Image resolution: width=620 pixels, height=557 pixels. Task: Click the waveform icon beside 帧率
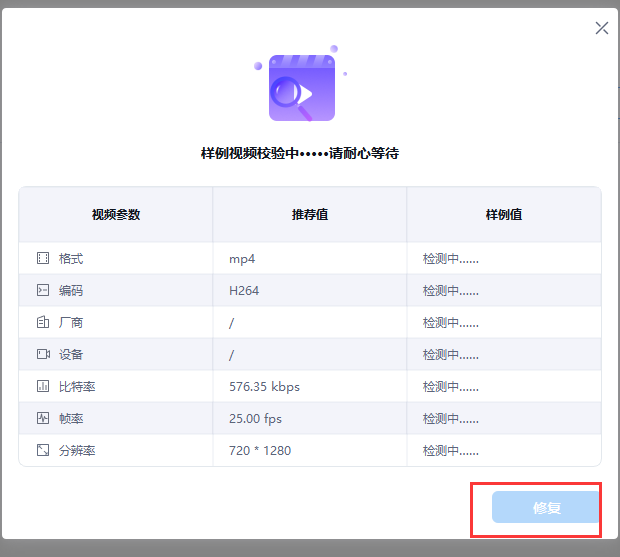point(43,418)
